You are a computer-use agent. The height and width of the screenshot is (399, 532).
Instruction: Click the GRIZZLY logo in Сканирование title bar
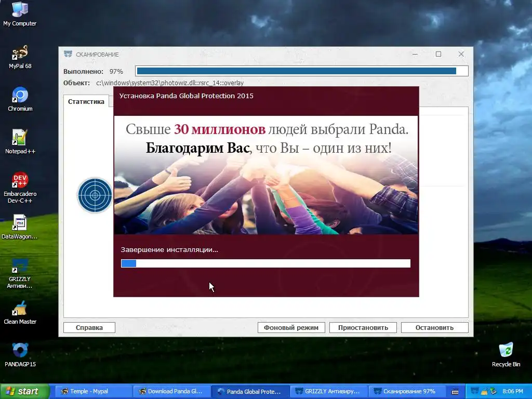tap(68, 54)
